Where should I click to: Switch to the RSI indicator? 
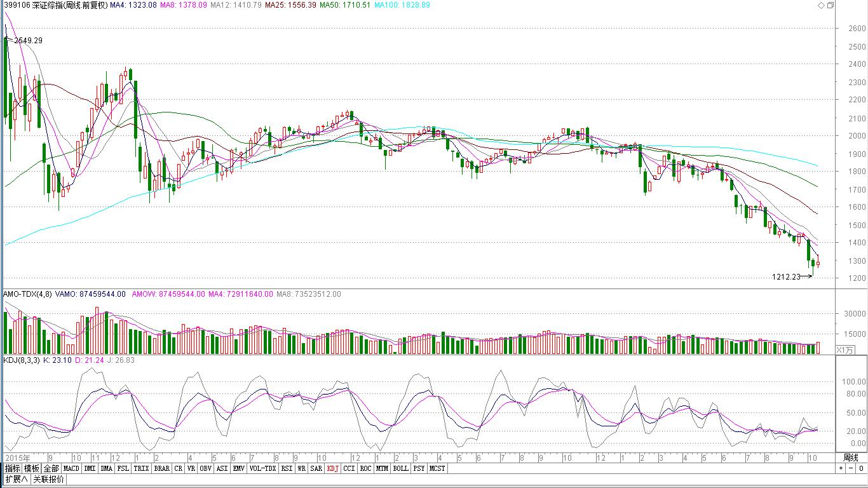pos(287,468)
